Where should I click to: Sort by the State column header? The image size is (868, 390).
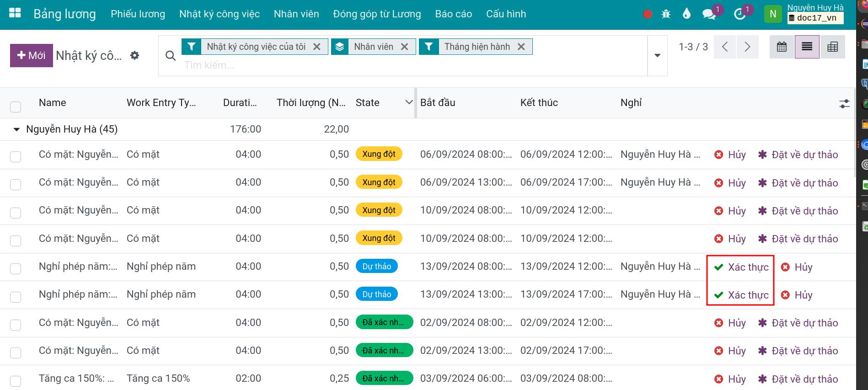368,103
